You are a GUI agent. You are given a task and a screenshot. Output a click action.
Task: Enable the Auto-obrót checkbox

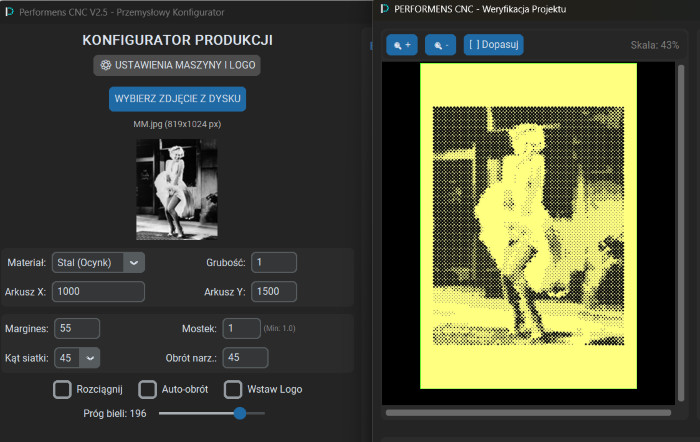coord(147,389)
